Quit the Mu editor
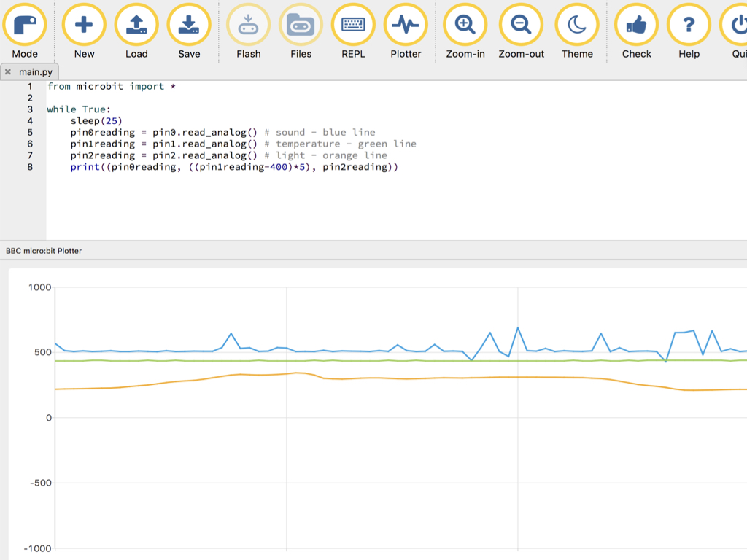The height and width of the screenshot is (560, 747). [x=734, y=31]
